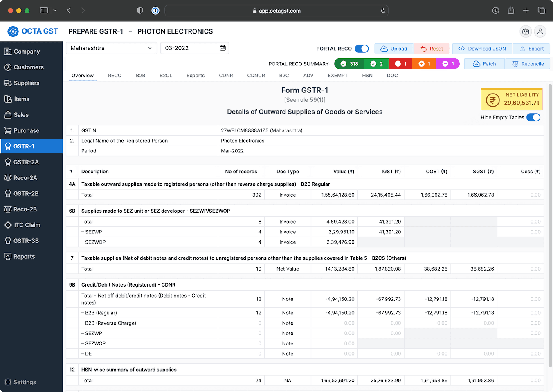The width and height of the screenshot is (553, 392).
Task: Open Purchase from the sidebar
Action: (x=31, y=130)
